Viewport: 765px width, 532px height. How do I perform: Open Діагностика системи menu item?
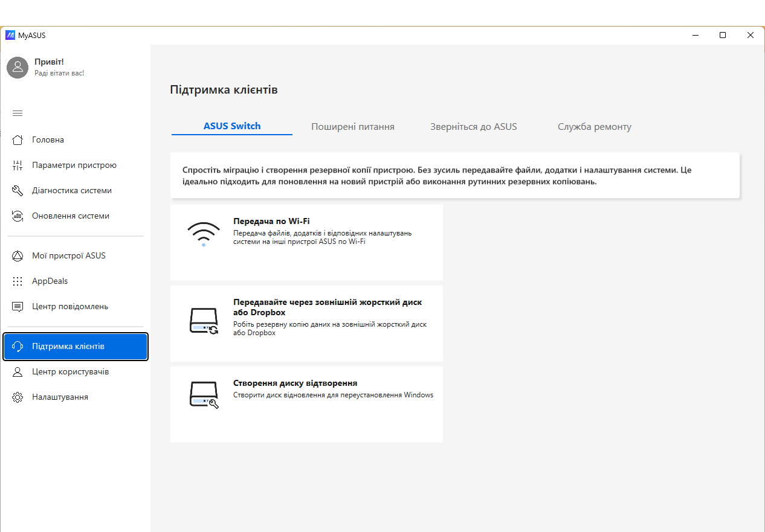[x=76, y=190]
